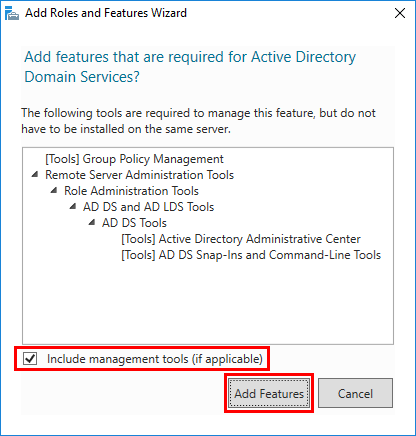
Task: Click the heading about Active Directory Domain Services
Action: pos(190,67)
